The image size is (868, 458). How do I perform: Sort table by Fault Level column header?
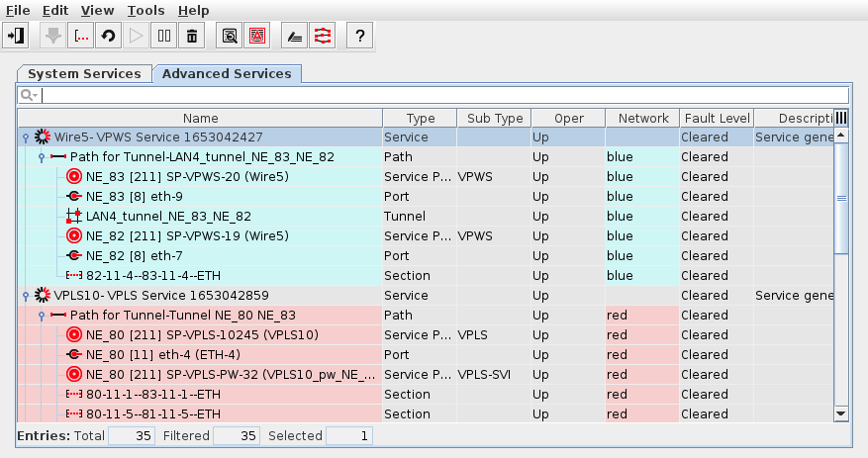point(716,118)
